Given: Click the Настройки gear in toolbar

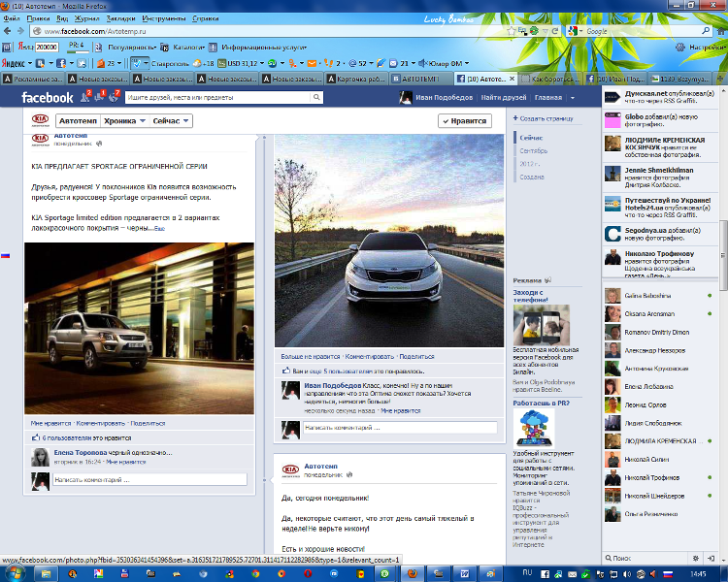Looking at the screenshot, I should pos(680,48).
